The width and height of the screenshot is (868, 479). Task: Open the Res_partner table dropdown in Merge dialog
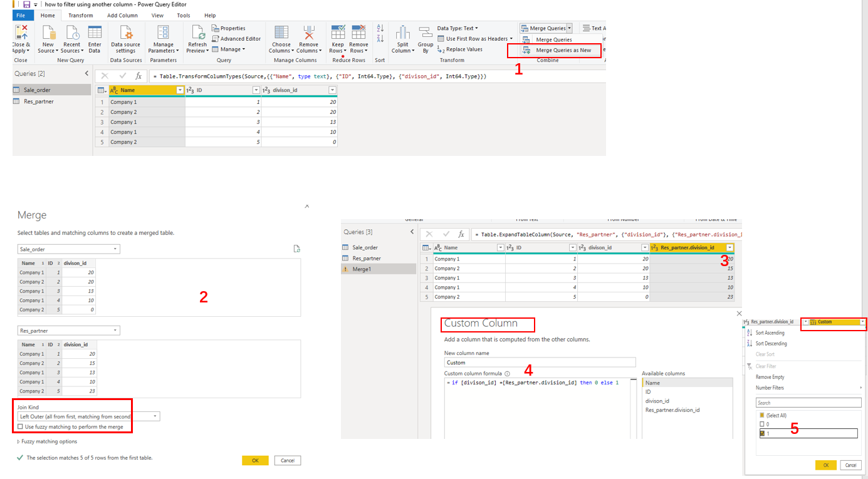click(68, 331)
